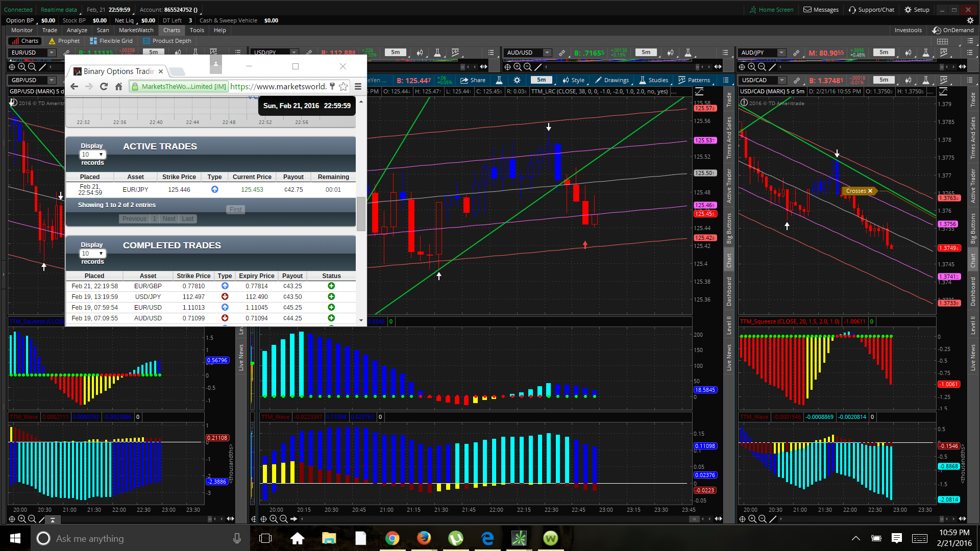
Task: Bookmark the page with the star icon
Action: click(x=344, y=87)
